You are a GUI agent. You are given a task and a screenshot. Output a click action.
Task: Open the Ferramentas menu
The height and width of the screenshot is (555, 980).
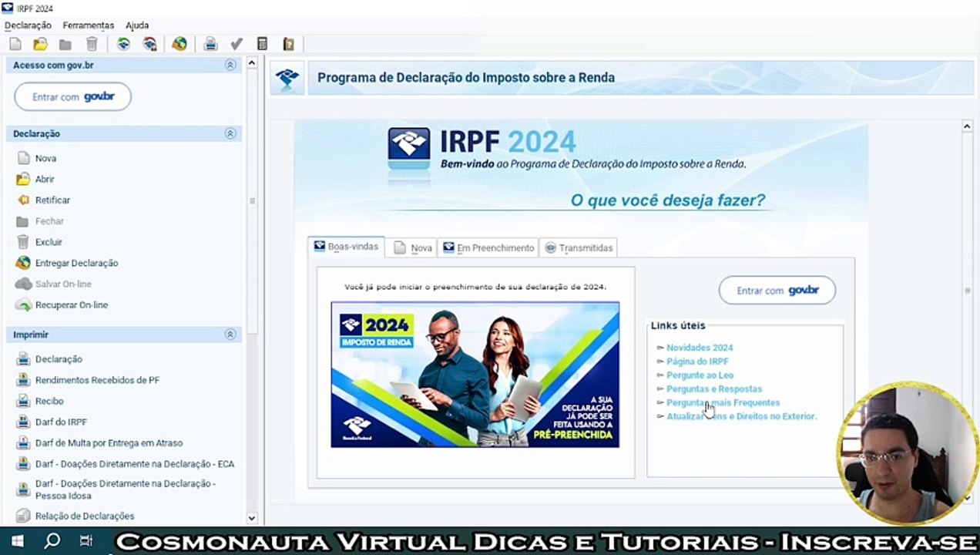[89, 25]
